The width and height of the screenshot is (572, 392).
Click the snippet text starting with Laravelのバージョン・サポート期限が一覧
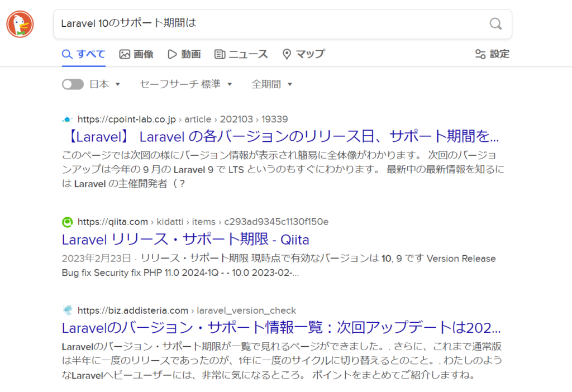click(282, 360)
